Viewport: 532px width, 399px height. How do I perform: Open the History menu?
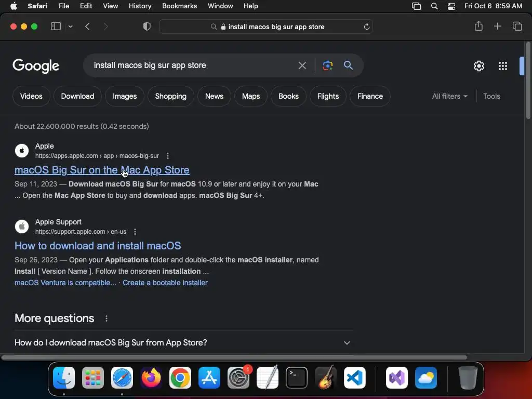click(x=140, y=6)
